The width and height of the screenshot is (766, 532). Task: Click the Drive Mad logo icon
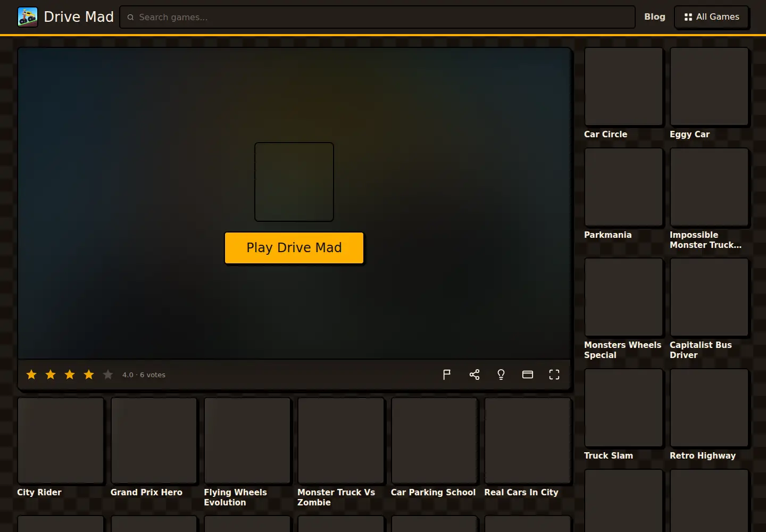coord(28,17)
